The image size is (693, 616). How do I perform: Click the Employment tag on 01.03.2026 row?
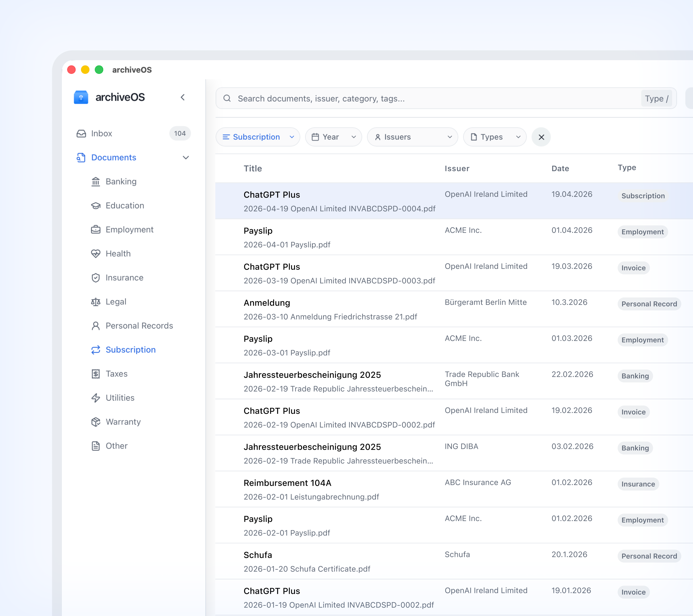pyautogui.click(x=643, y=340)
